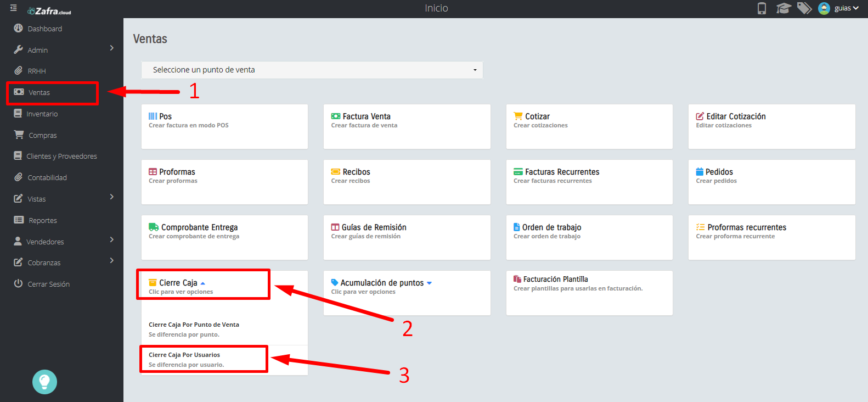Click the hamburger menu collapse icon
This screenshot has height=402, width=868.
pos(13,8)
